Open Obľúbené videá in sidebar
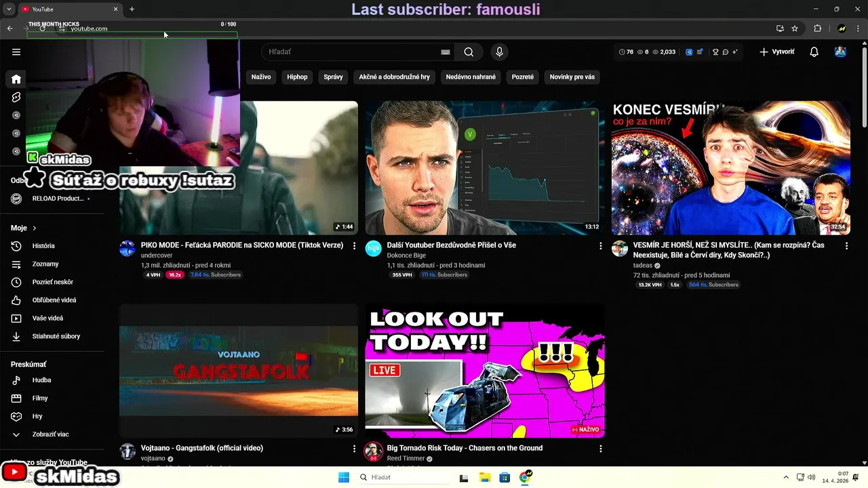The height and width of the screenshot is (488, 868). [53, 300]
